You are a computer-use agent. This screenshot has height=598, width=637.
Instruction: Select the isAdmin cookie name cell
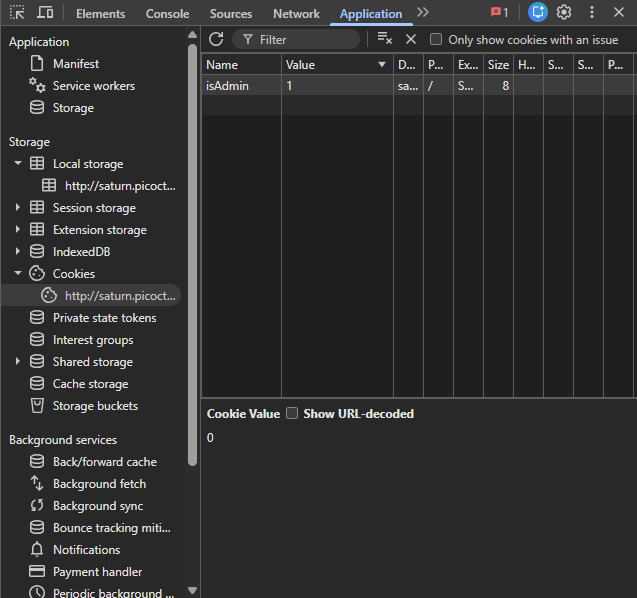click(241, 86)
